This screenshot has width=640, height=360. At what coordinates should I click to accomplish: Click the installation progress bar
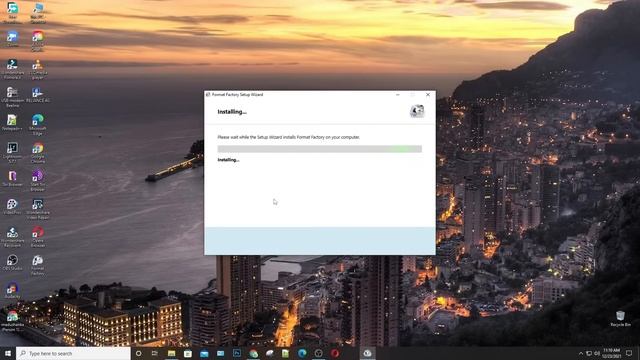tap(320, 149)
